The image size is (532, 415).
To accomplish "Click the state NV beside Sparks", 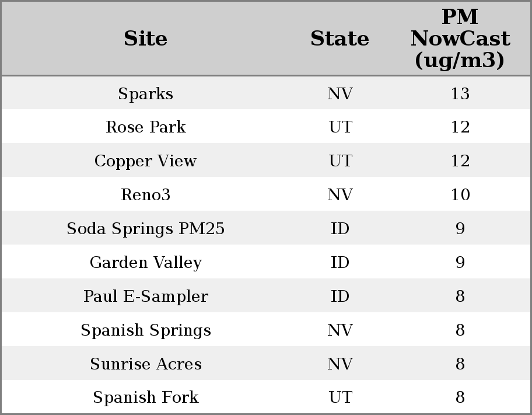I will 339,93.
